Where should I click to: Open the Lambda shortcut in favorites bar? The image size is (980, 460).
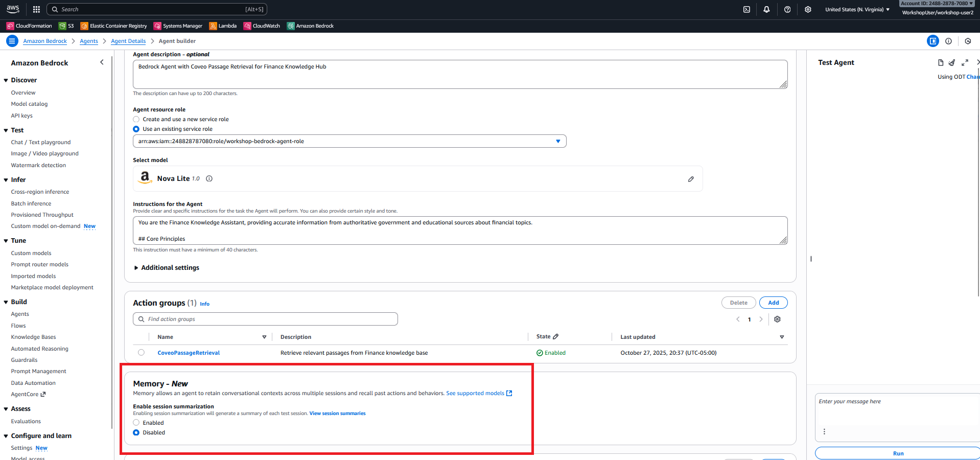tap(223, 26)
